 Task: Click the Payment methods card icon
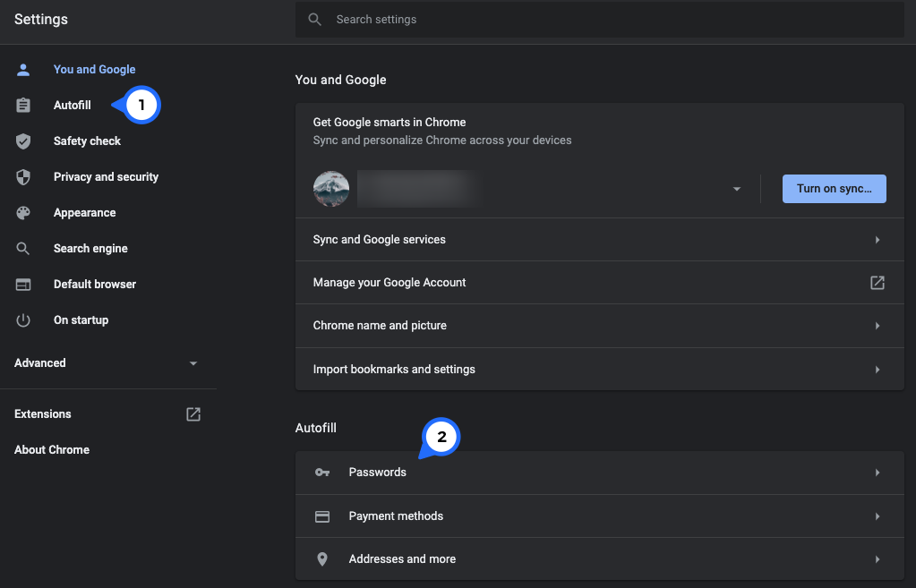322,516
